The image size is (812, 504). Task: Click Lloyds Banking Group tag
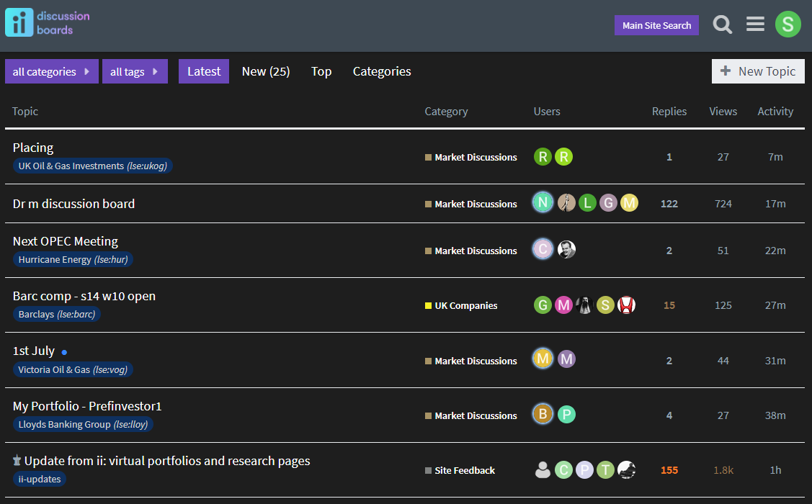click(83, 424)
